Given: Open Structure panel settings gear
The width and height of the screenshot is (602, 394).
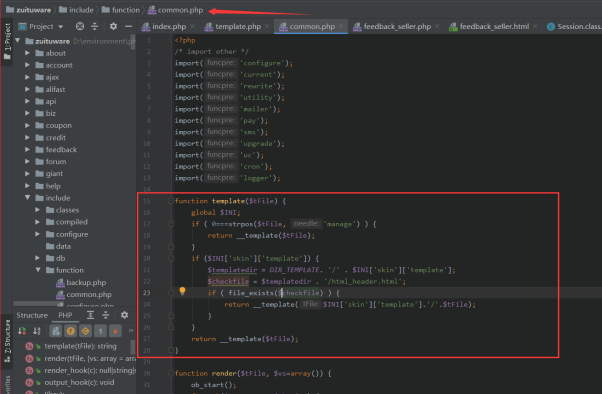Looking at the screenshot, I should pos(124,315).
